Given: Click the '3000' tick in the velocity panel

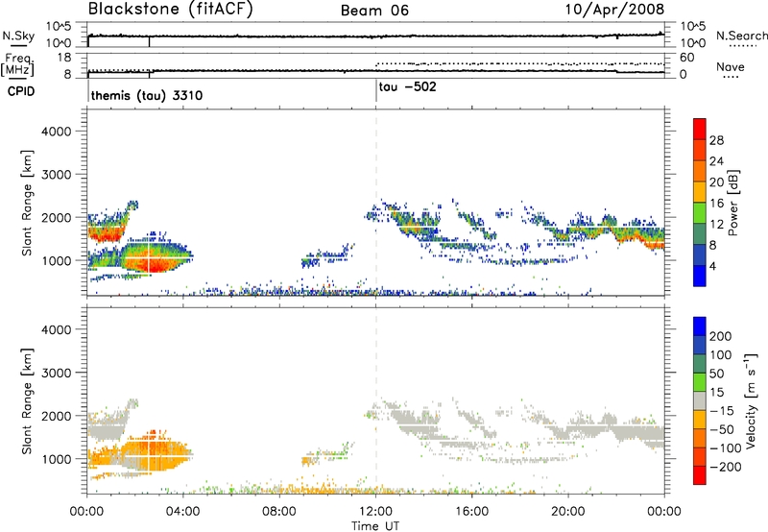Looking at the screenshot, I should (x=57, y=373).
